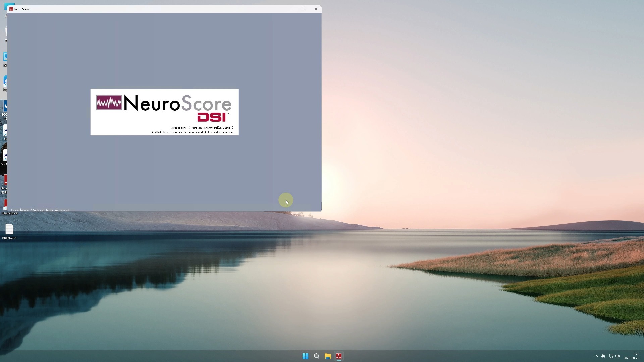Viewport: 644px width, 362px height.
Task: Maximize the NeuroScore window
Action: tap(304, 9)
